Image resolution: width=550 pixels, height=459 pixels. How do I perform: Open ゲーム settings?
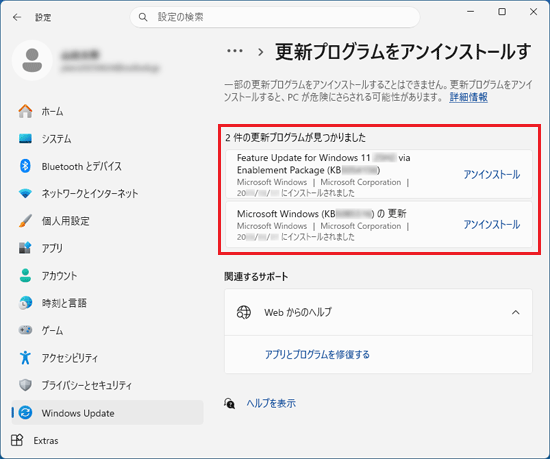coord(107,330)
